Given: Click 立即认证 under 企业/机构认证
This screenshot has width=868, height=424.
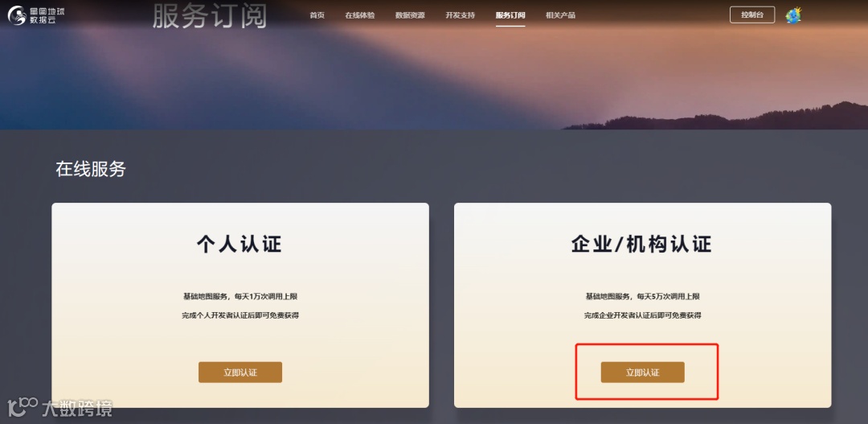Looking at the screenshot, I should [643, 373].
